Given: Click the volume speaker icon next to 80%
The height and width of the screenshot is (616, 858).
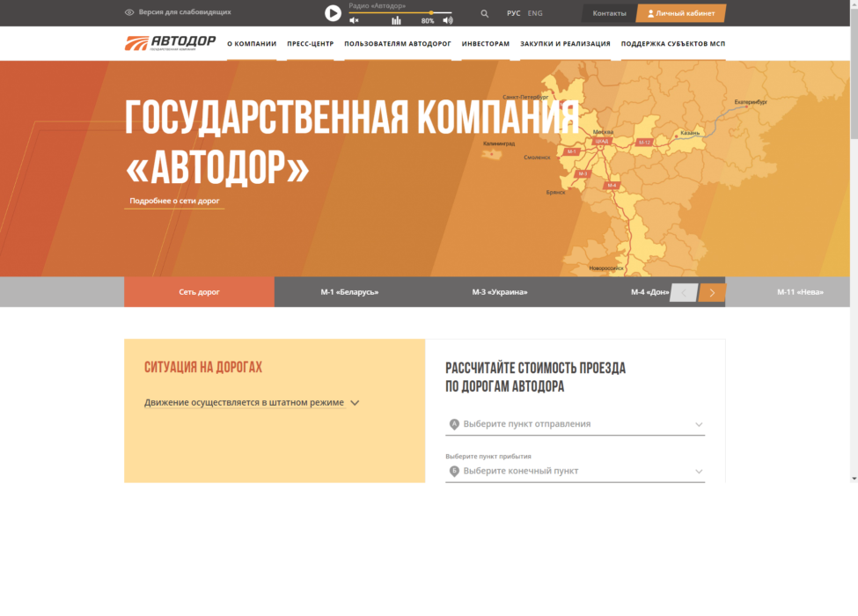Looking at the screenshot, I should coord(447,19).
